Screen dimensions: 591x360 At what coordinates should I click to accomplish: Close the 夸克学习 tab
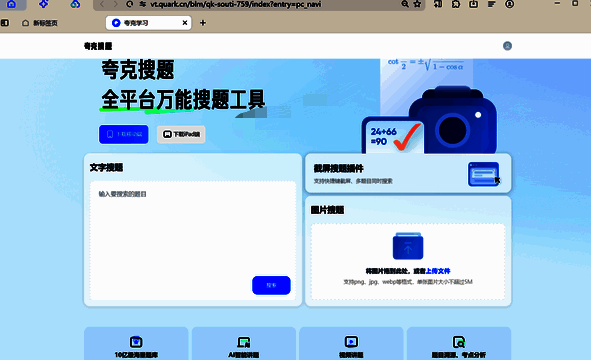(x=185, y=23)
